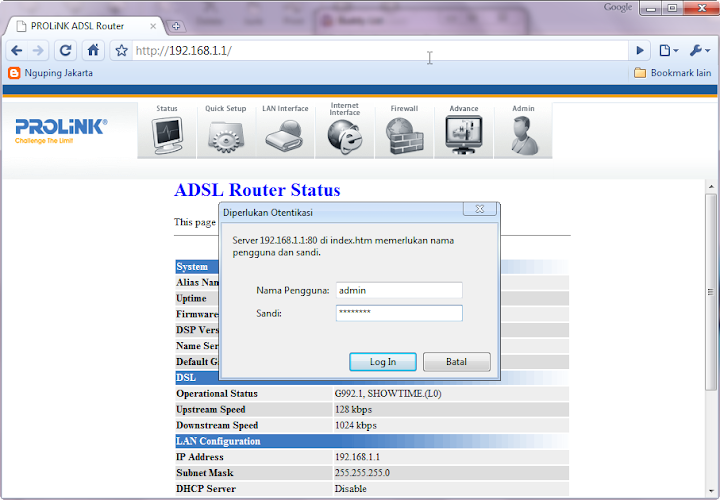This screenshot has width=720, height=500.
Task: Click the LAN Interface menu label
Action: (x=285, y=108)
